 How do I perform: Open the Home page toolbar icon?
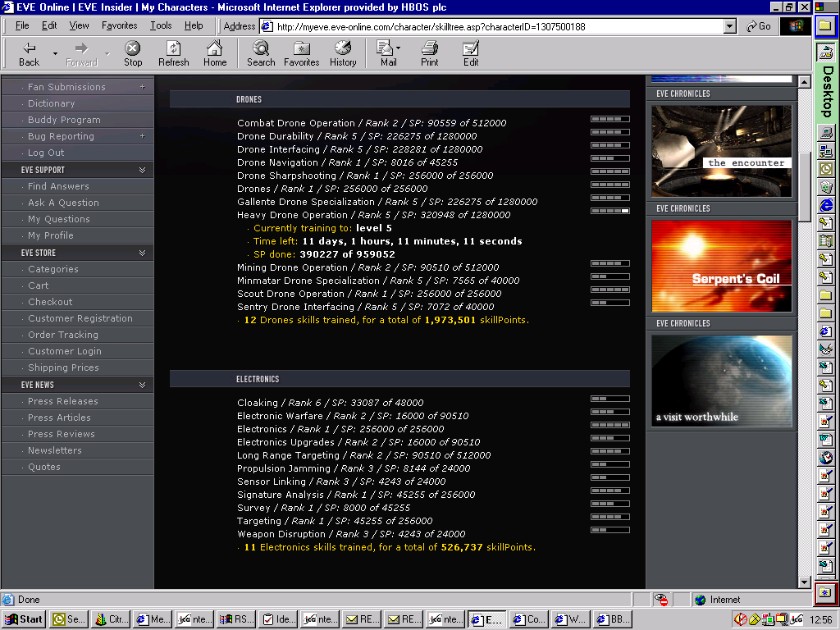click(215, 53)
